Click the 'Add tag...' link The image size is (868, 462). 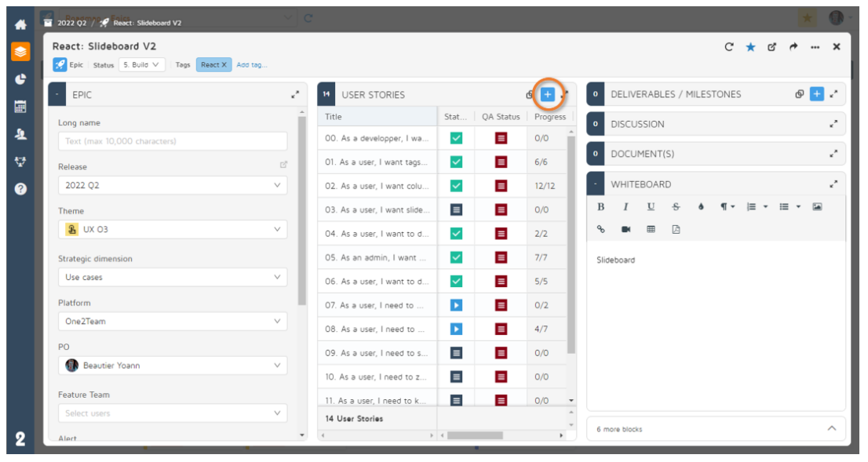pyautogui.click(x=252, y=65)
